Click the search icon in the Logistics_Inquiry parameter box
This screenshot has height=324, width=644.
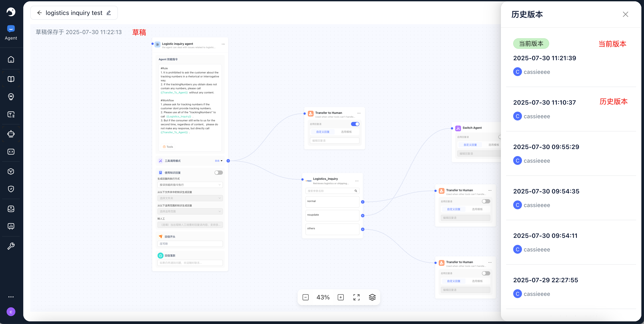tap(356, 191)
